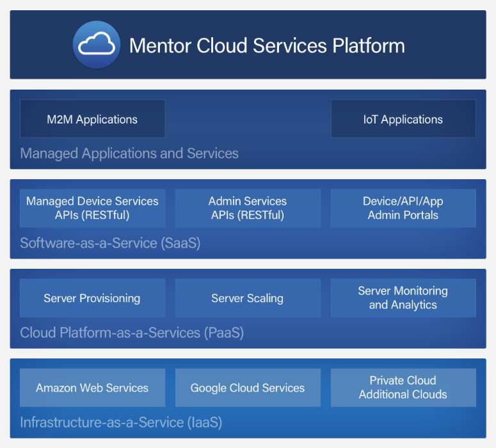Open the Admin Services APIs box
The image size is (496, 448).
coord(248,208)
